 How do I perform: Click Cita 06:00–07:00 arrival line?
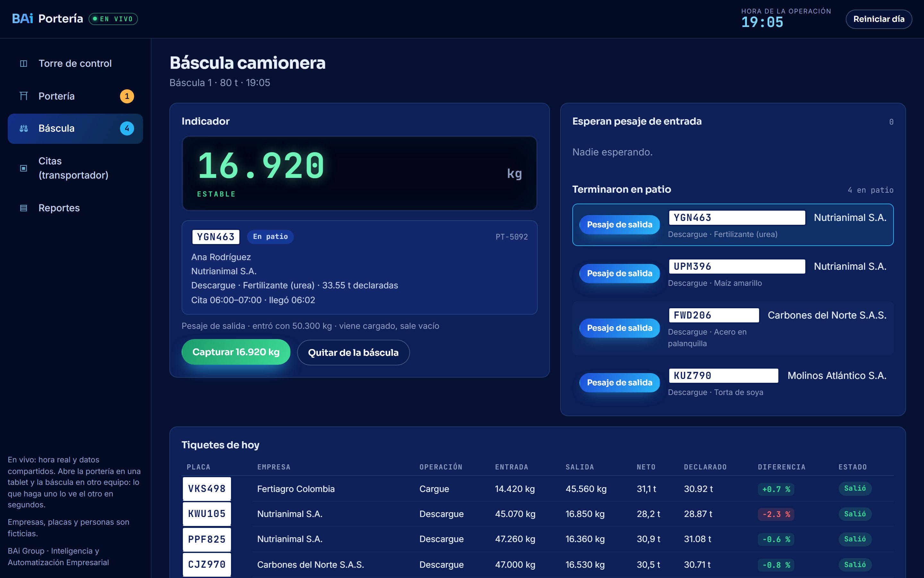[x=253, y=300]
